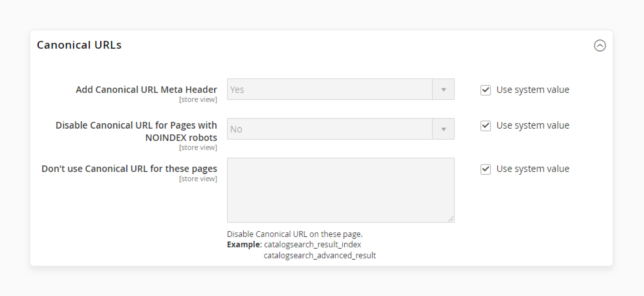The height and width of the screenshot is (296, 644).
Task: Click the catalogsearch_advanced_result example text
Action: tap(320, 255)
